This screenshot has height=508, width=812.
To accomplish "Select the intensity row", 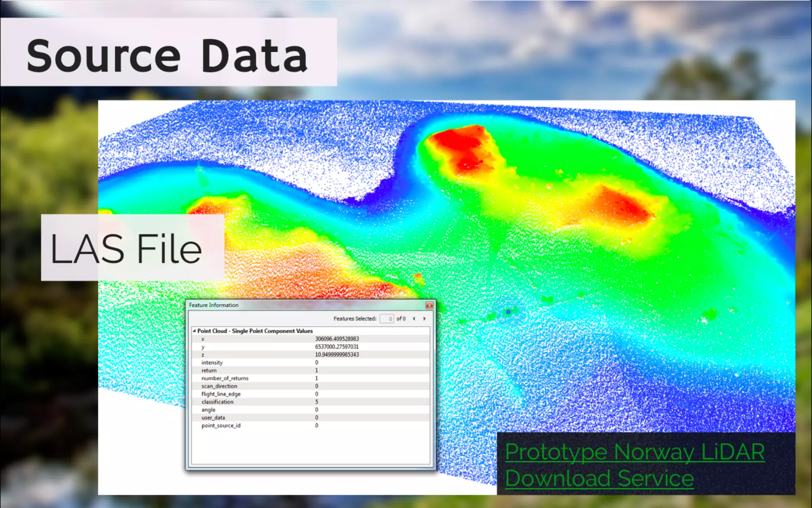I will tap(311, 362).
